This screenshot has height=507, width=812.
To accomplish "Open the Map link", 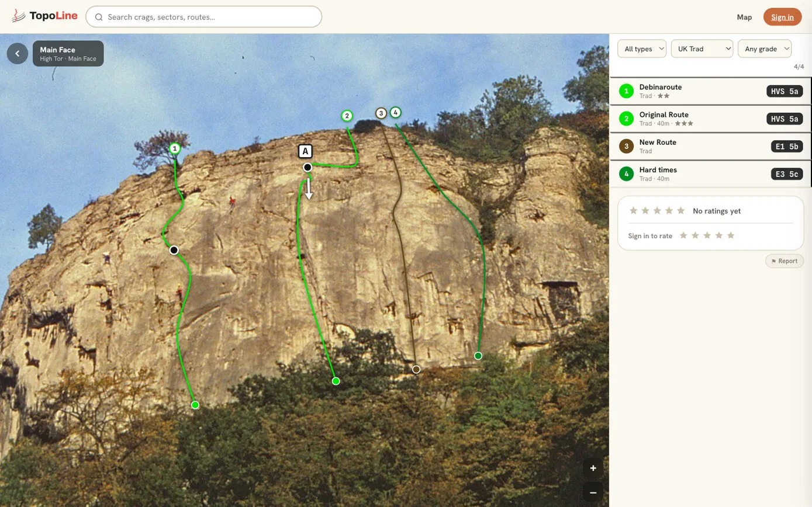I will coord(744,17).
